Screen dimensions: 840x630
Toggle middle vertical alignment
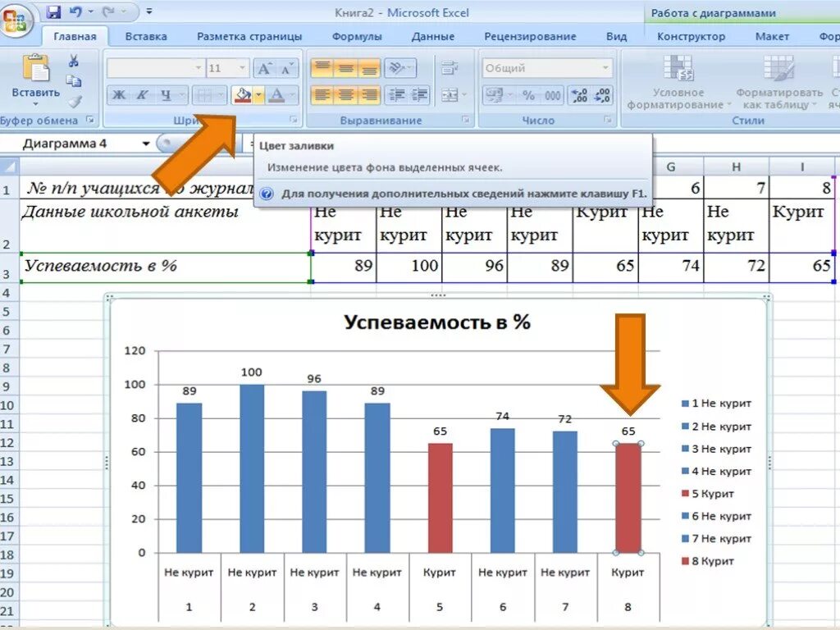pos(345,68)
